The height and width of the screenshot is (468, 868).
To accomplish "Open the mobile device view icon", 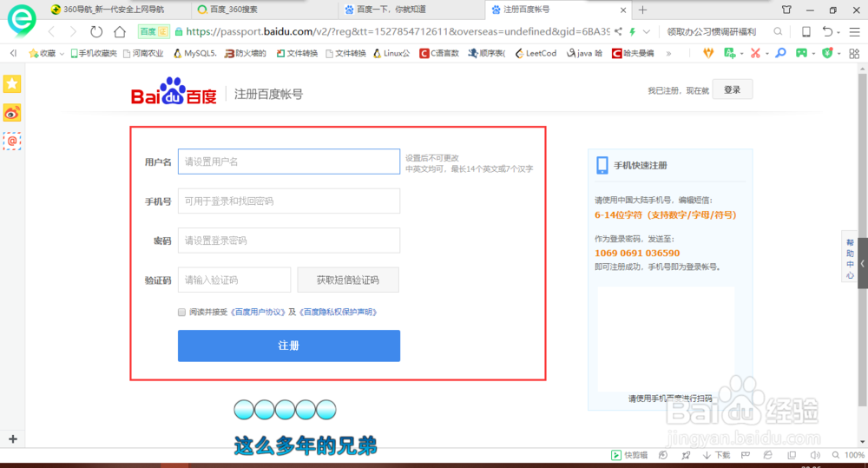I will pyautogui.click(x=806, y=31).
